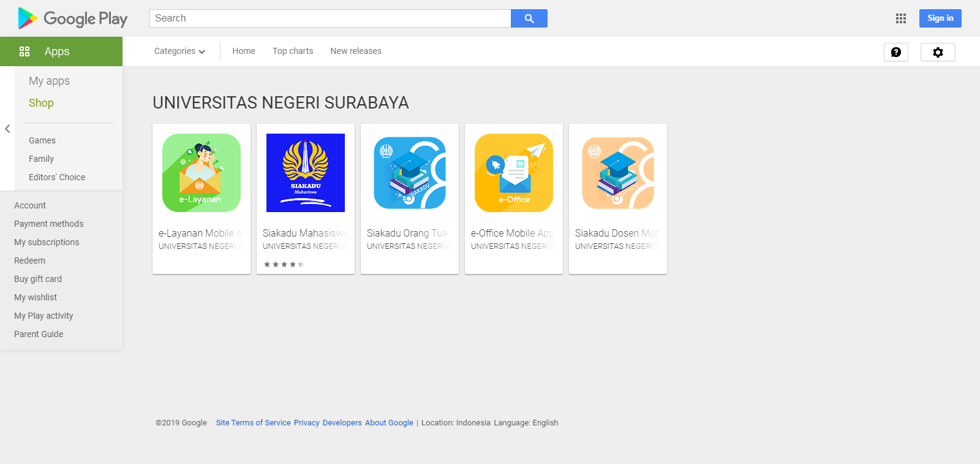
Task: Click the Apps header in the sidebar
Action: point(61,51)
